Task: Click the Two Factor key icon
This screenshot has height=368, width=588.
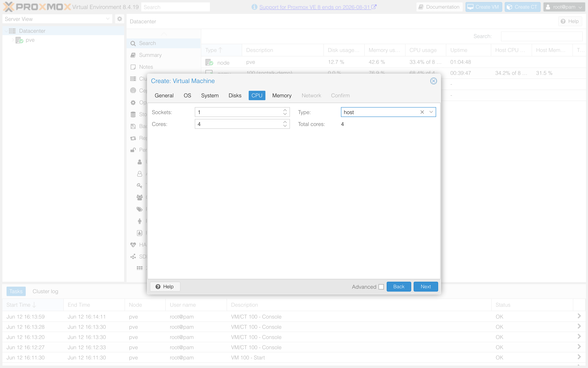Action: (x=139, y=185)
